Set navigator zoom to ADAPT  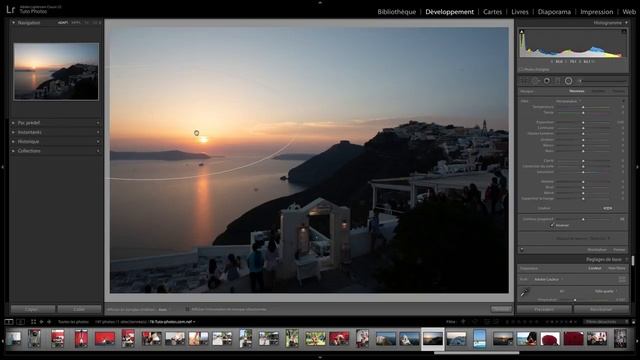tap(62, 23)
